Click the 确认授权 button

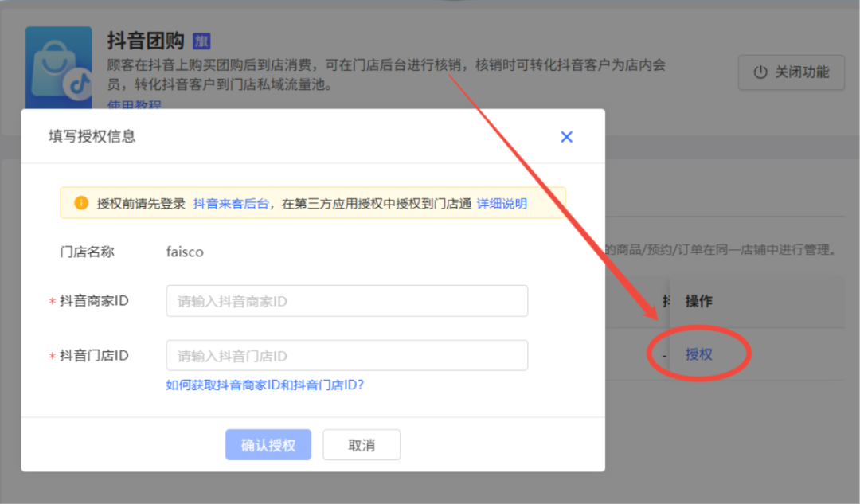(x=268, y=444)
